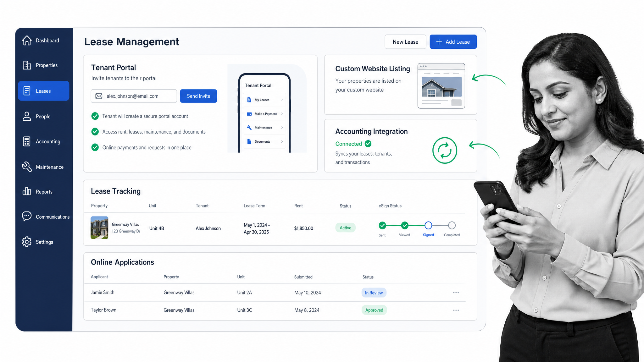Click the custom website listing preview image

point(441,86)
